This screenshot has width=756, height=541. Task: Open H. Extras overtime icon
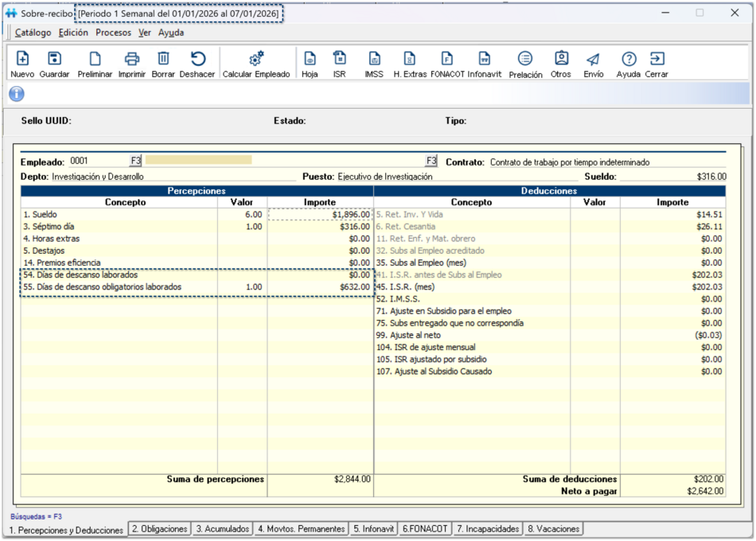coord(410,59)
